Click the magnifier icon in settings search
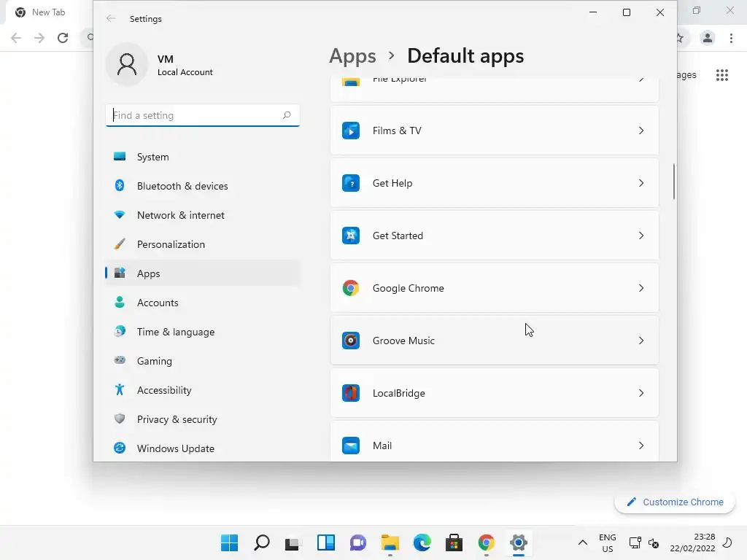Image resolution: width=747 pixels, height=560 pixels. [x=286, y=115]
